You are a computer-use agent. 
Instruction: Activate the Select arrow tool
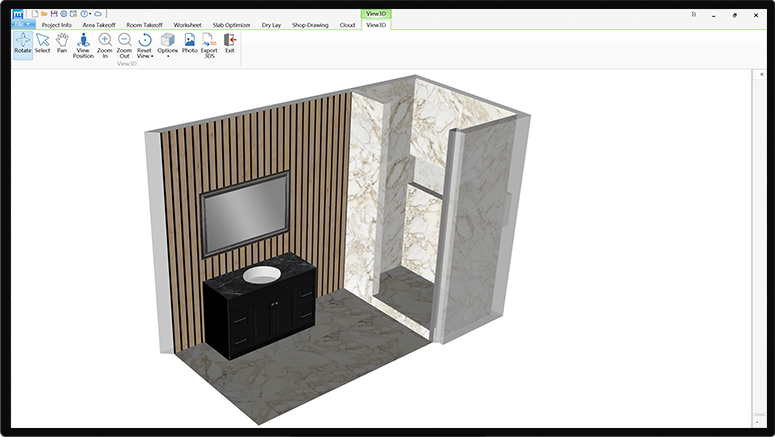click(x=42, y=44)
